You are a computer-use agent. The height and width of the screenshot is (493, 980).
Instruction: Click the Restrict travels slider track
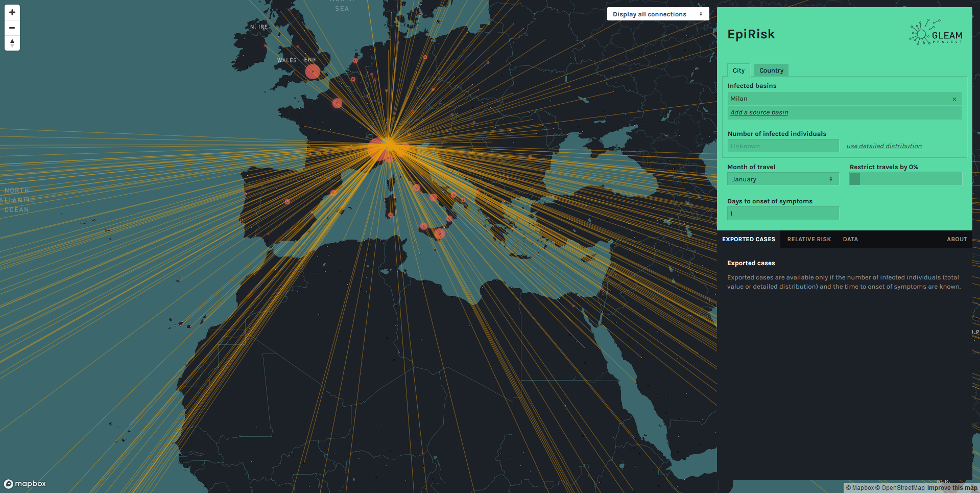tap(905, 179)
